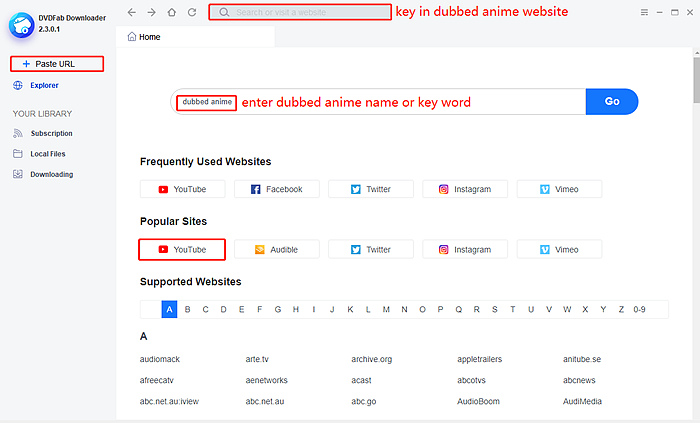Screen dimensions: 700x423
Task: Open the abcotvs website link
Action: (471, 380)
